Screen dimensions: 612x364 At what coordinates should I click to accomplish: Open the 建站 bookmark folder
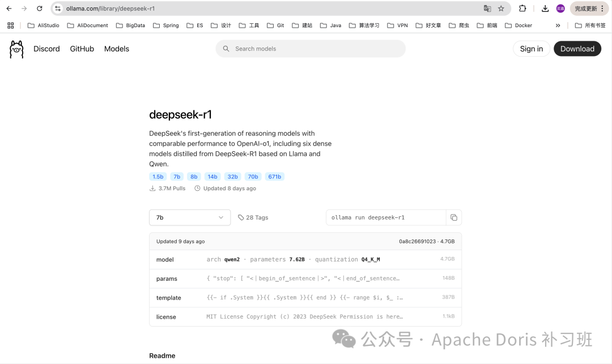(302, 25)
